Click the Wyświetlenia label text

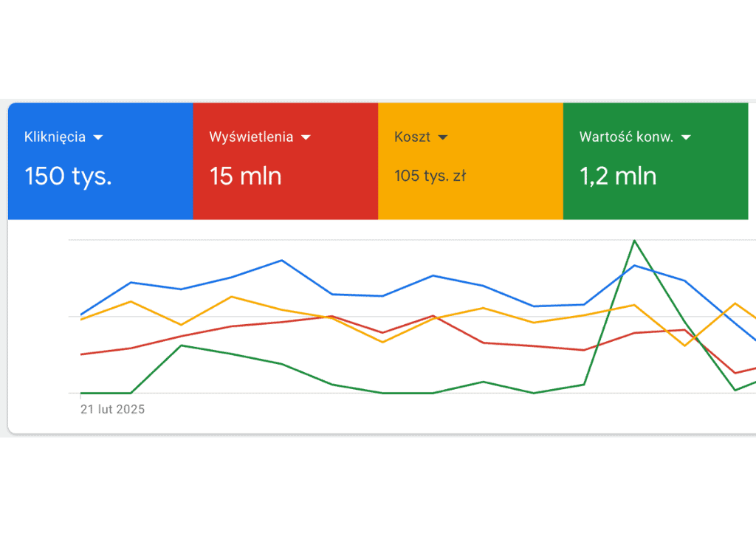251,137
